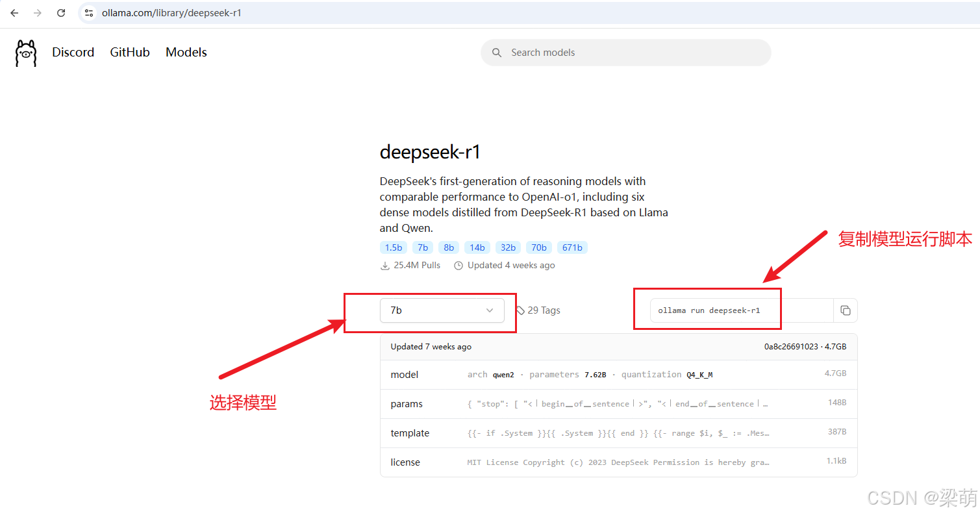This screenshot has width=980, height=515.
Task: Select the 1.5b size tag
Action: (394, 247)
